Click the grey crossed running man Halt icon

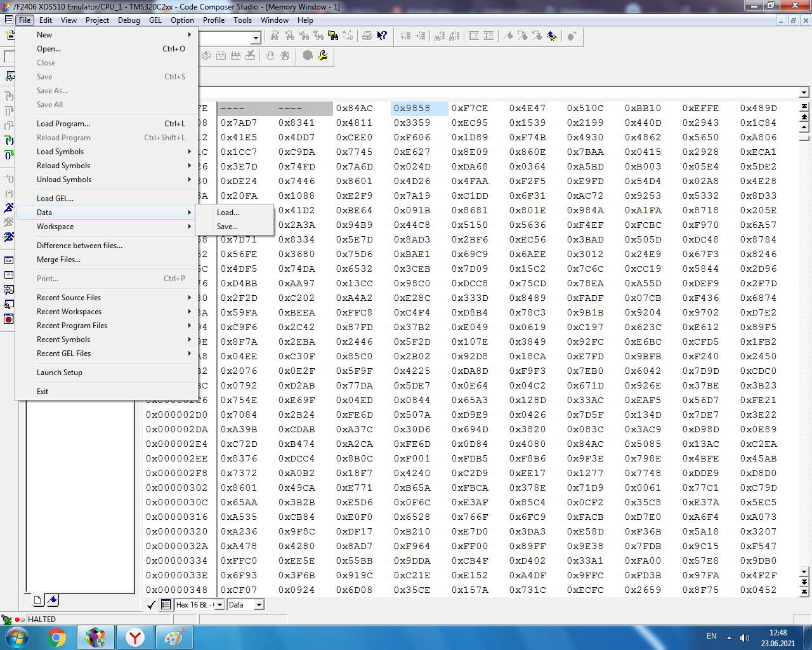pyautogui.click(x=9, y=222)
